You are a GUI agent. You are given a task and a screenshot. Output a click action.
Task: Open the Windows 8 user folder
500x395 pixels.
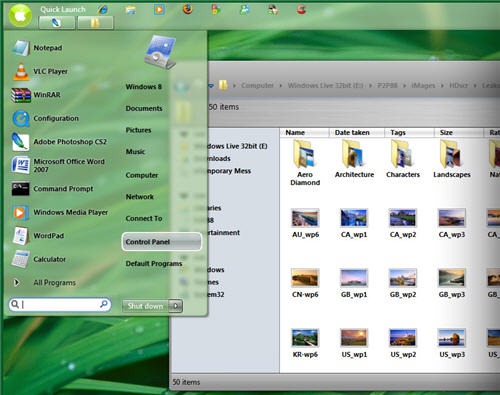tap(143, 87)
